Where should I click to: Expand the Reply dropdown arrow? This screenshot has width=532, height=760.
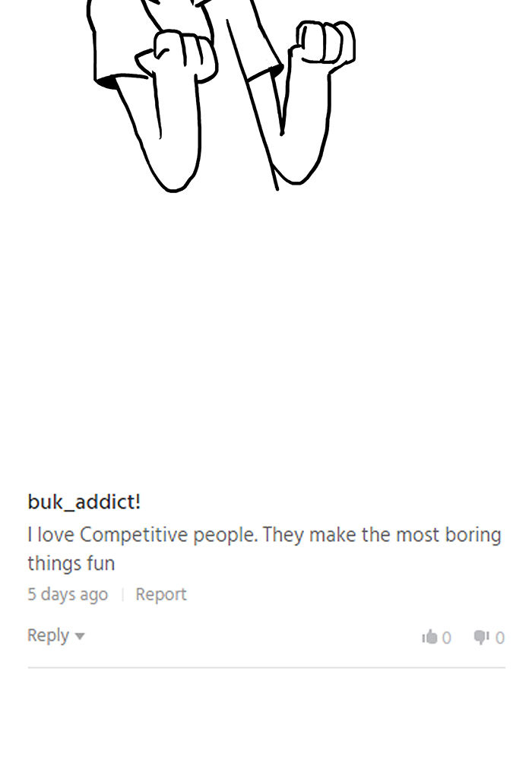coord(80,636)
